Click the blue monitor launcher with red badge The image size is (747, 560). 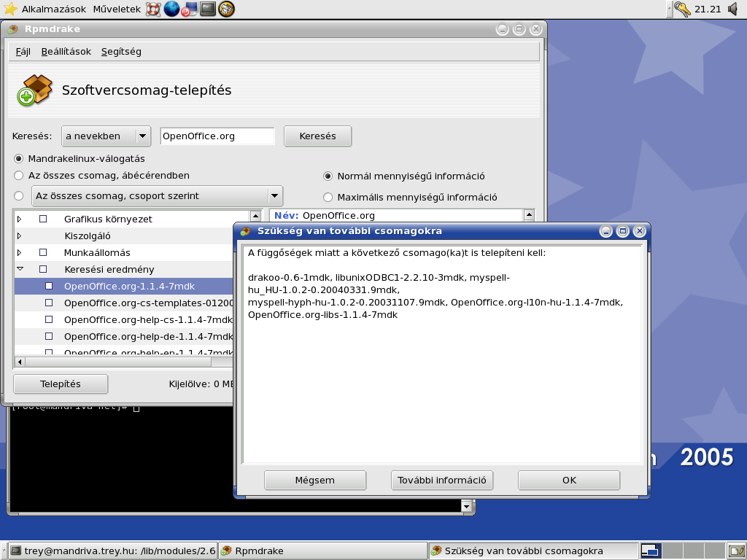(189, 9)
